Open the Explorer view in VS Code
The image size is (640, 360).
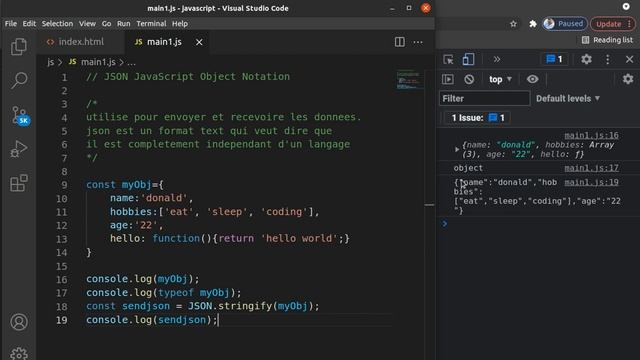tap(19, 47)
